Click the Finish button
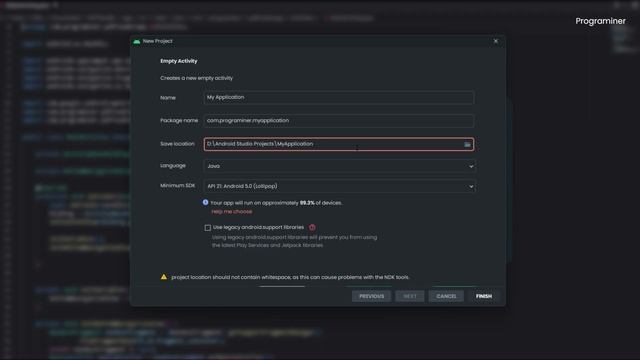The image size is (640, 360). pyautogui.click(x=484, y=296)
